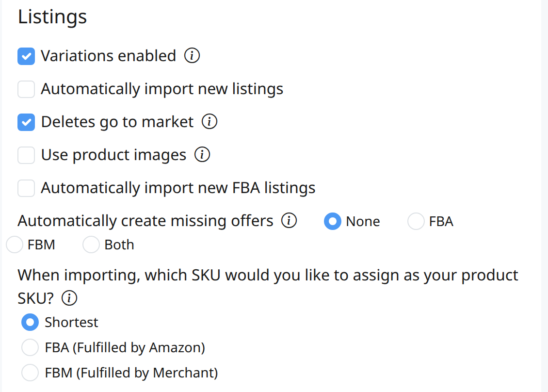548x392 pixels.
Task: Open info icon after the product SKU question
Action: pyautogui.click(x=69, y=298)
